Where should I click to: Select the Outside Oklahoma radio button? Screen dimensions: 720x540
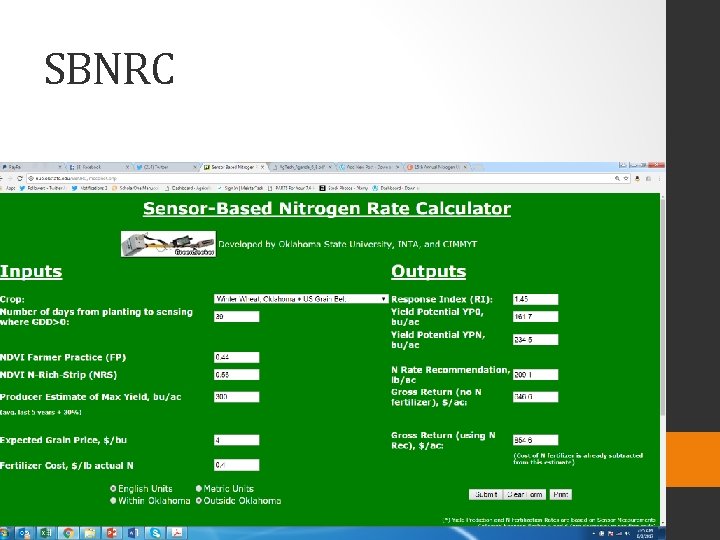tap(199, 501)
